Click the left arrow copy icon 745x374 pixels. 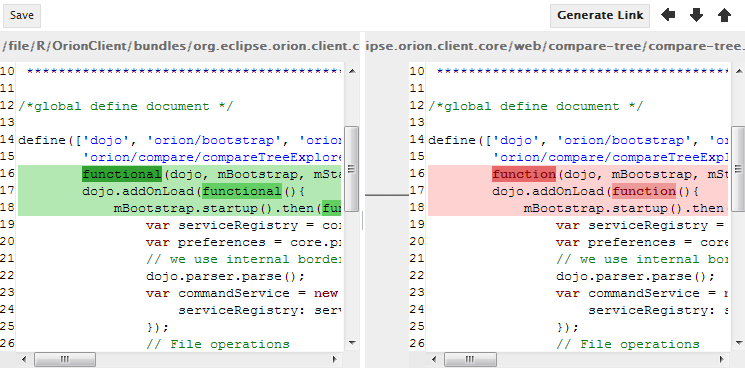coord(668,15)
